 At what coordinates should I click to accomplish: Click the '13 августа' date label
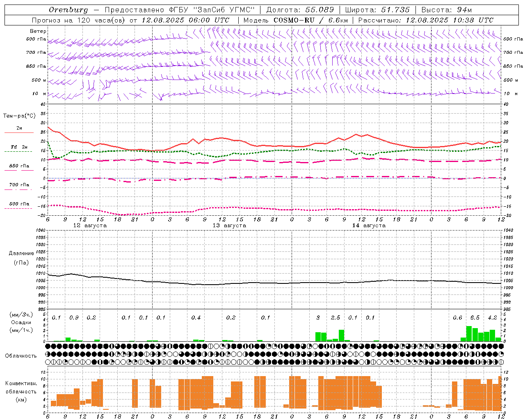(x=229, y=226)
